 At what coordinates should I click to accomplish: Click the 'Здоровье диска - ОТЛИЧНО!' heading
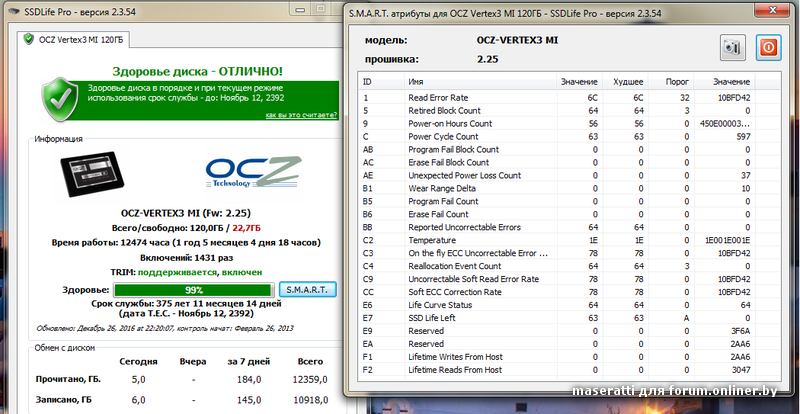(x=197, y=71)
